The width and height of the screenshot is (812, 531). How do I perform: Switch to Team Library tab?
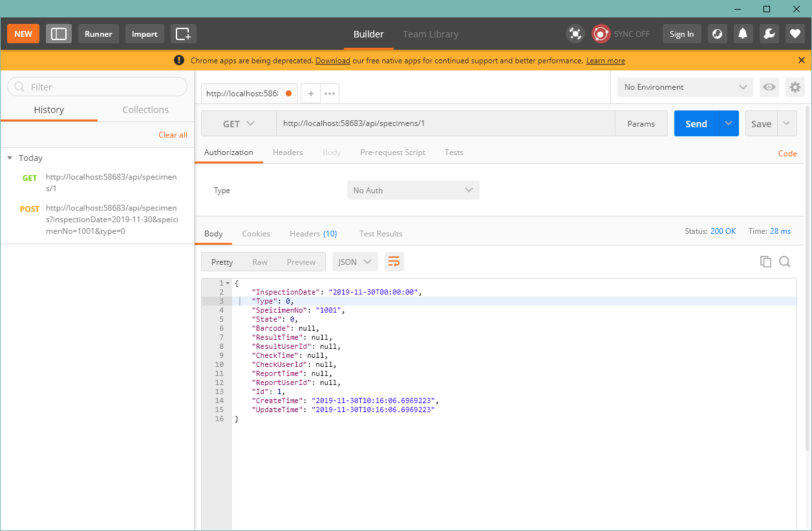pyautogui.click(x=431, y=34)
